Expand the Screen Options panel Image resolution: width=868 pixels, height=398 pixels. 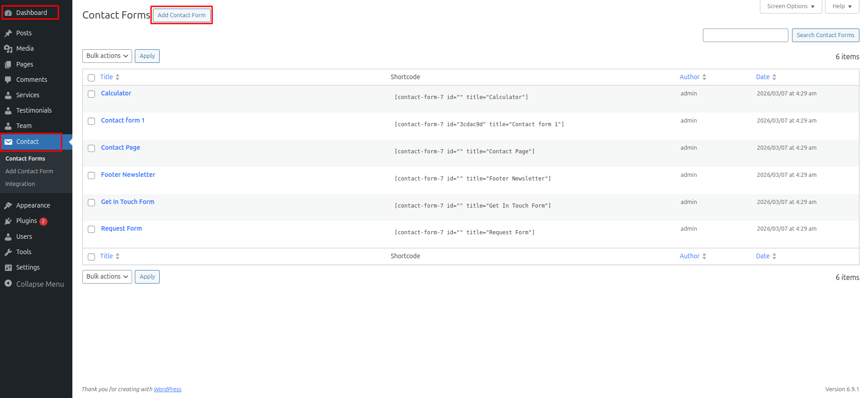791,6
